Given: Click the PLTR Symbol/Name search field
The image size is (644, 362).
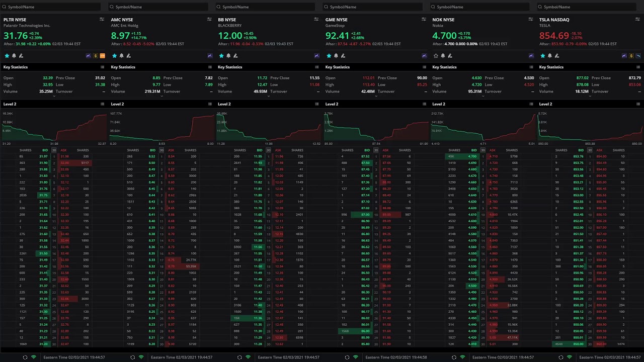Looking at the screenshot, I should pos(50,7).
